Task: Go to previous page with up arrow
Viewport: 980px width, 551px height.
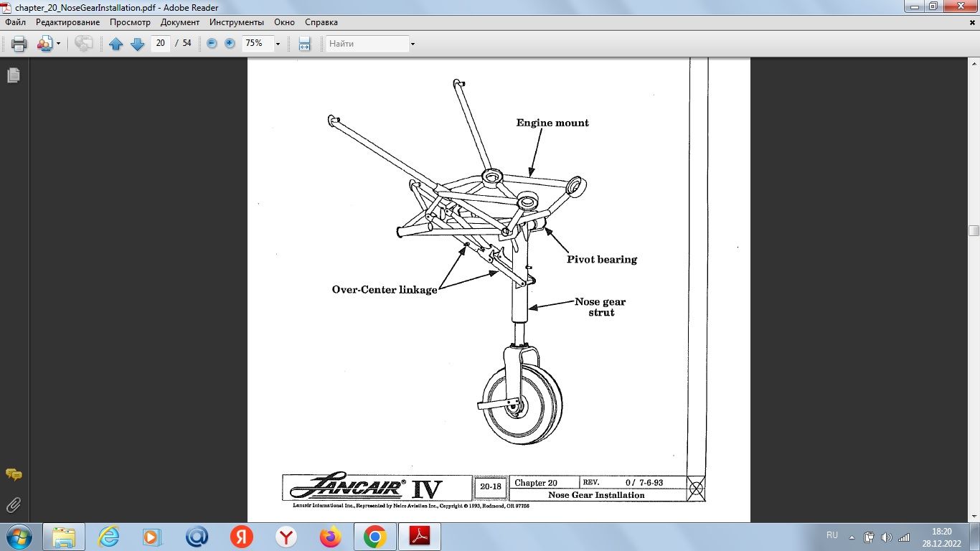Action: click(116, 44)
